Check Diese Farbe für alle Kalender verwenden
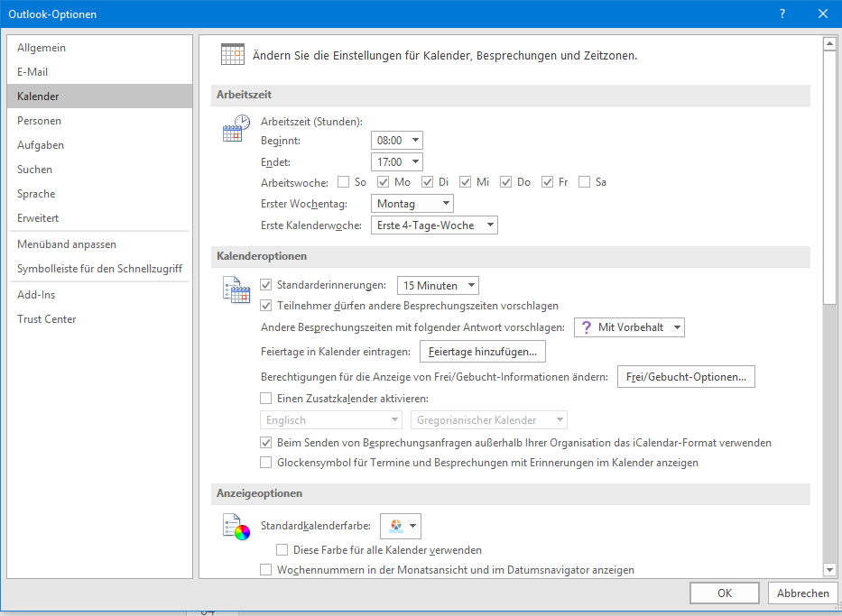The height and width of the screenshot is (616, 842). coord(282,549)
